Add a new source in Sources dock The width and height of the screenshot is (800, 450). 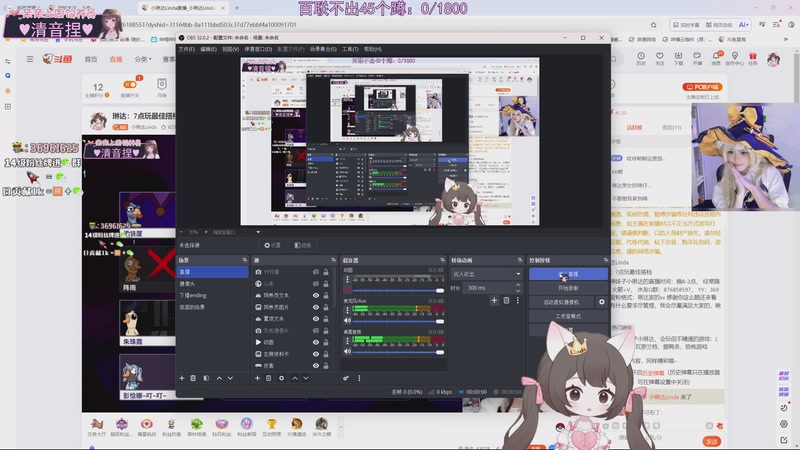[x=257, y=378]
